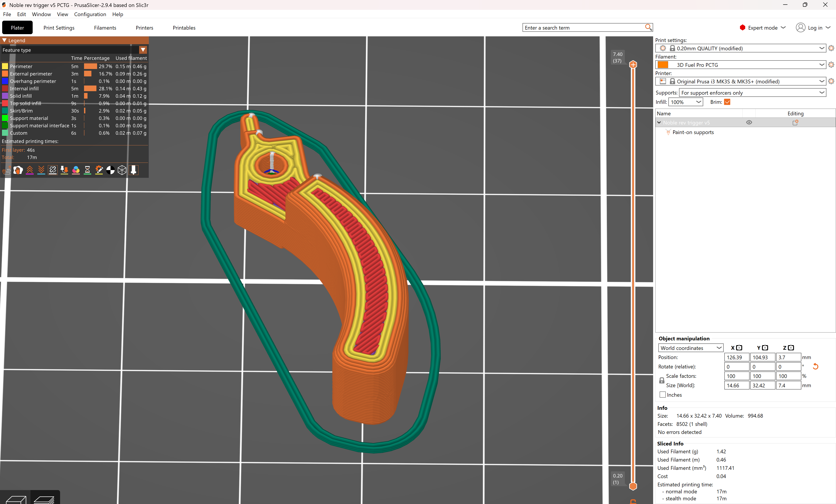Toggle print pauses hourglass icon
836x504 pixels.
87,170
